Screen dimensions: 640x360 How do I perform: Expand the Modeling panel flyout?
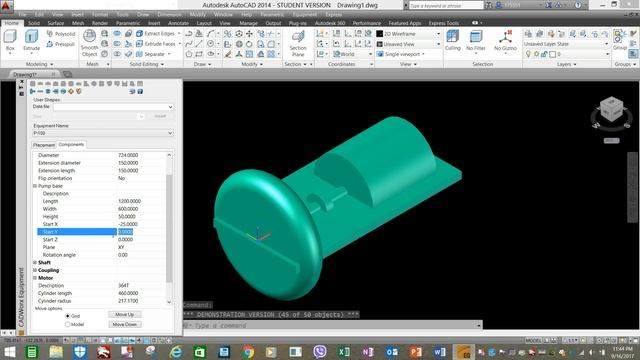(x=39, y=64)
